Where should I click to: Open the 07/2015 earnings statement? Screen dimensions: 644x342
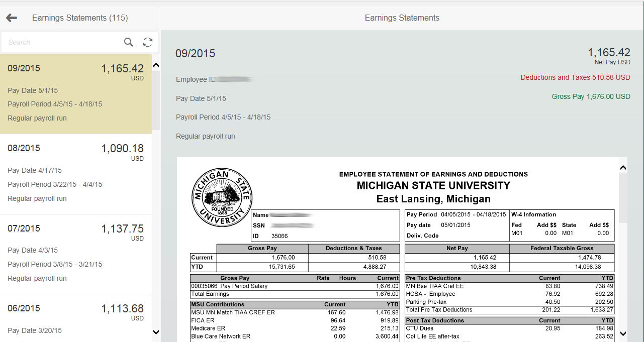pos(75,254)
